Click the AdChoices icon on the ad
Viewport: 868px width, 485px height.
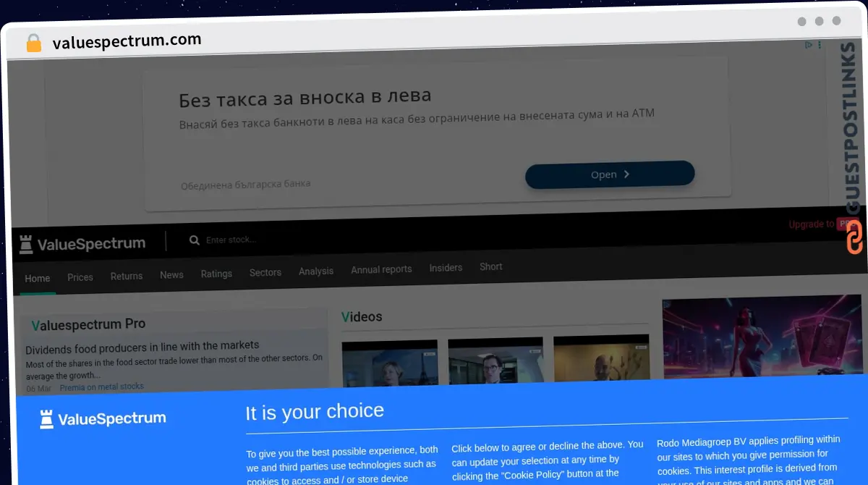[x=809, y=45]
